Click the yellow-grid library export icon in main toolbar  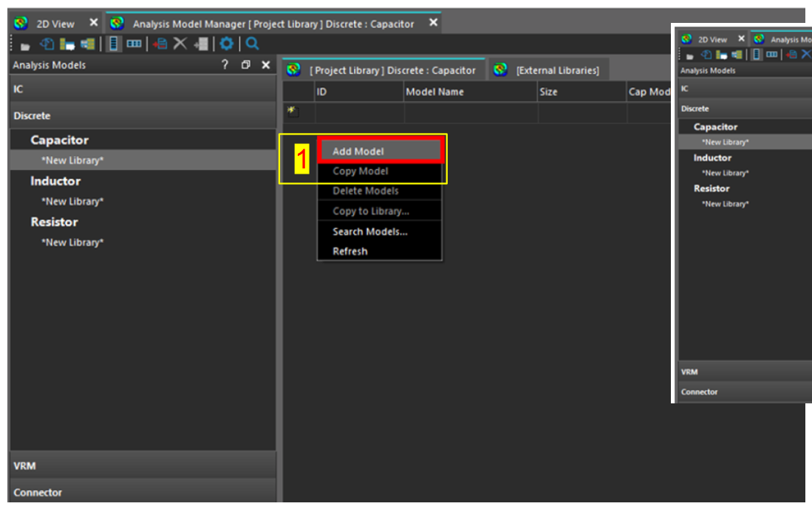pos(66,44)
